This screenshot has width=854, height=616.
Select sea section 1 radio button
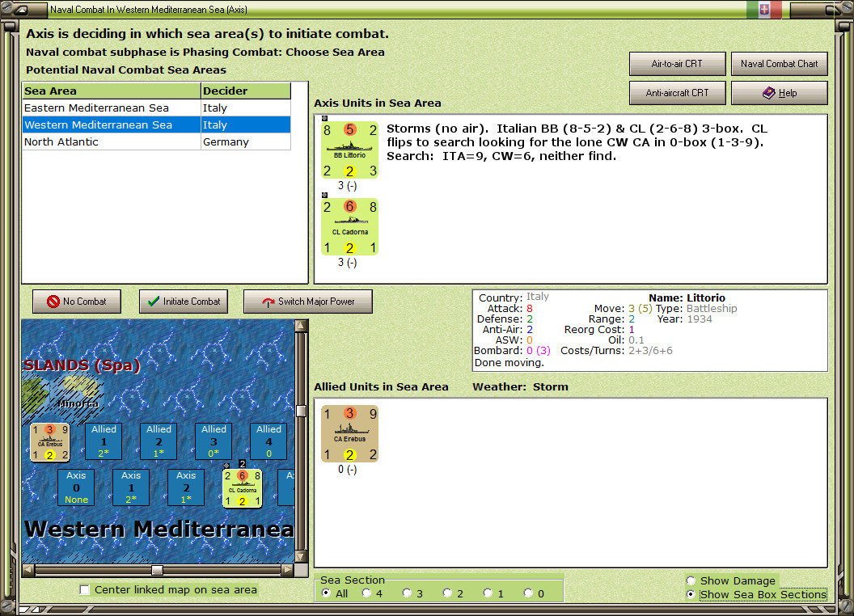[x=488, y=593]
